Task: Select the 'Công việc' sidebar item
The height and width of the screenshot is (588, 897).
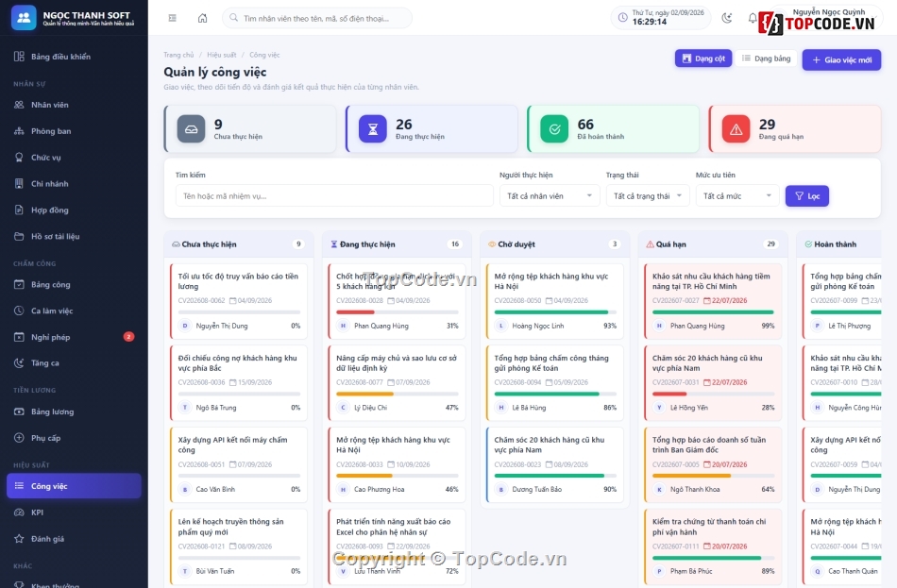Action: (x=74, y=486)
